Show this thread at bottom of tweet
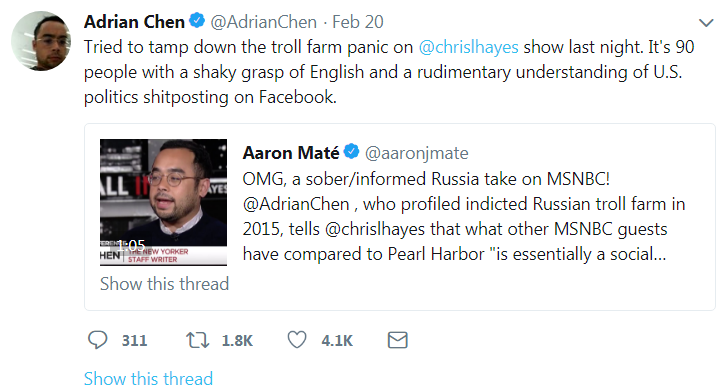This screenshot has height=390, width=726. click(148, 378)
